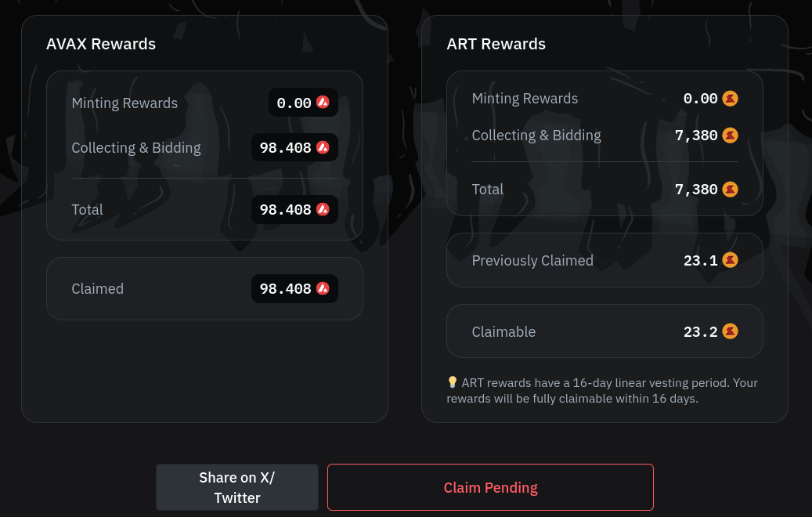Click AVAX icon in Collecting & Bidding row
The image size is (812, 517).
click(x=323, y=147)
